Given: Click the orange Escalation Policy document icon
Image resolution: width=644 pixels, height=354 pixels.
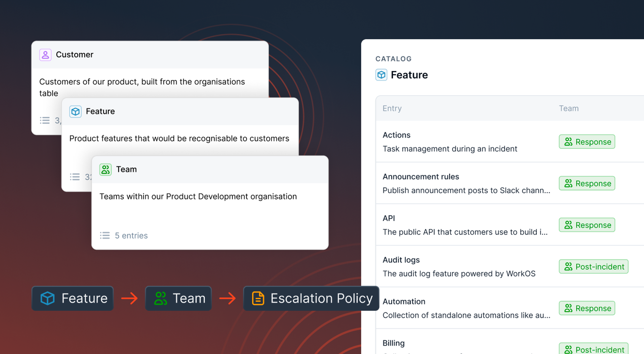Looking at the screenshot, I should (x=258, y=298).
